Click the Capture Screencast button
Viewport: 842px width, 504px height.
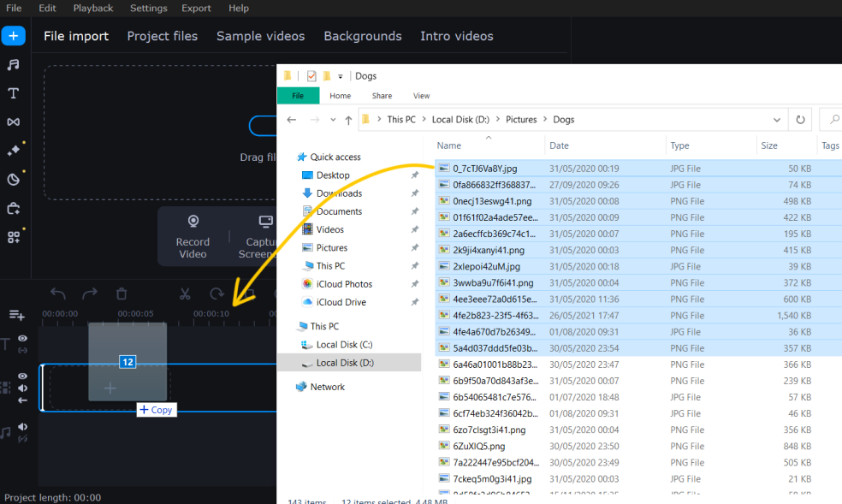click(258, 236)
